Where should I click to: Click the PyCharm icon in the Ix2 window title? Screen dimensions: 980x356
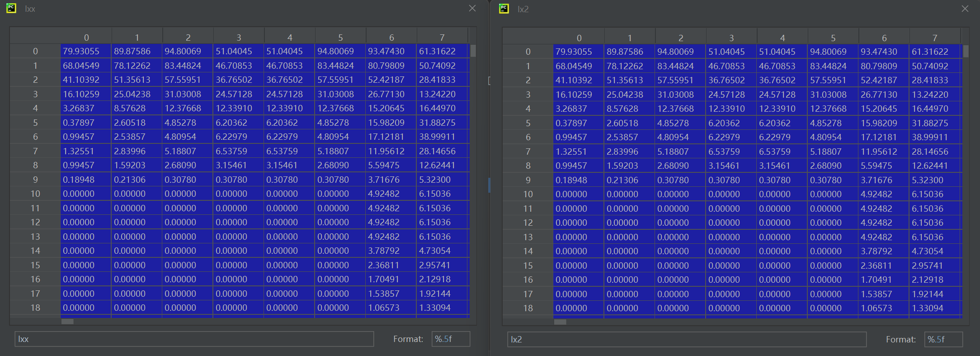click(x=504, y=8)
